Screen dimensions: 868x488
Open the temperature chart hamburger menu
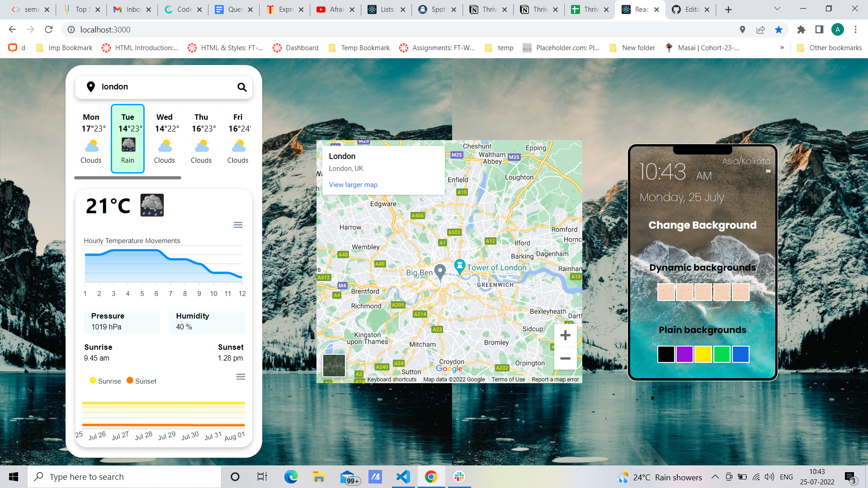click(x=238, y=225)
